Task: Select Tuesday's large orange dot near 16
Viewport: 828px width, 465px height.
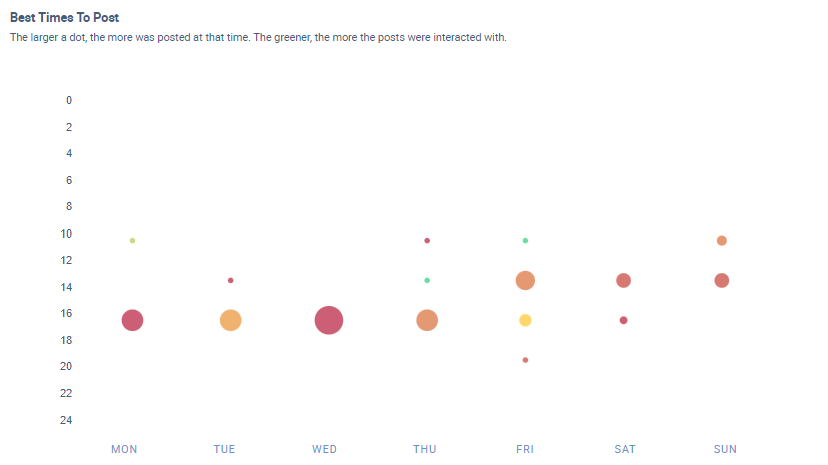Action: tap(230, 320)
